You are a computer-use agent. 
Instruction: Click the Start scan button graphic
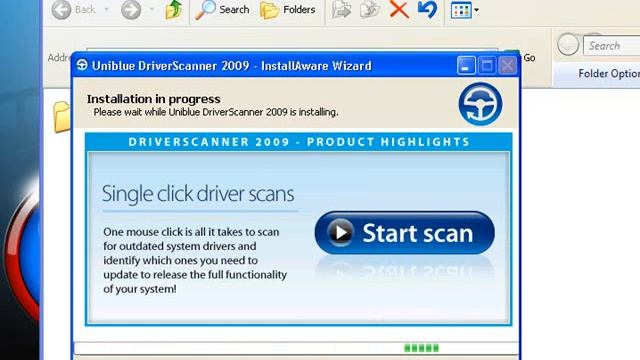pyautogui.click(x=404, y=233)
